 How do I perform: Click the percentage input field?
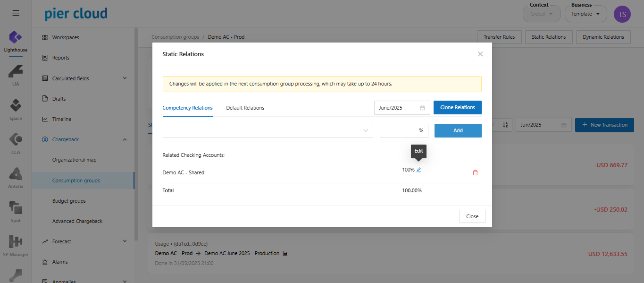(x=397, y=131)
